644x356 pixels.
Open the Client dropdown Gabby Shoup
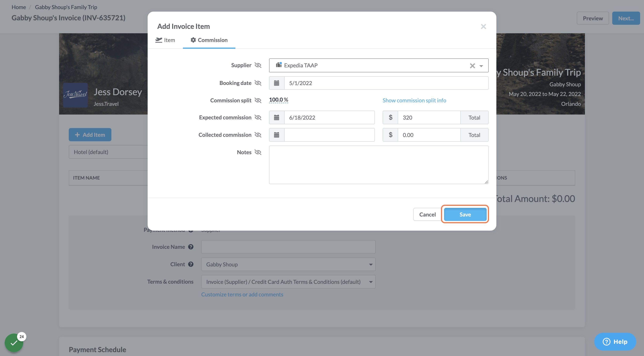(x=288, y=264)
